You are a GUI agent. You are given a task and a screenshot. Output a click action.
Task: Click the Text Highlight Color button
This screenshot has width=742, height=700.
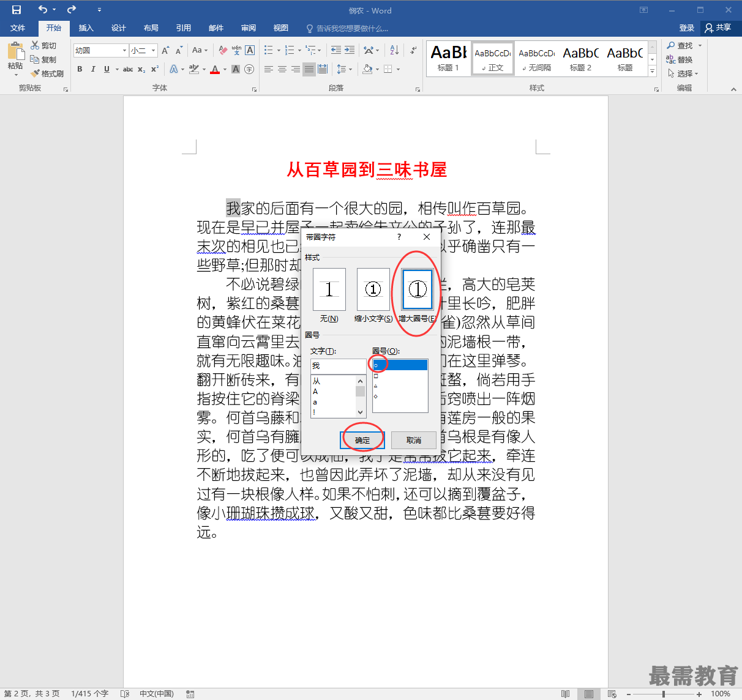(x=194, y=69)
